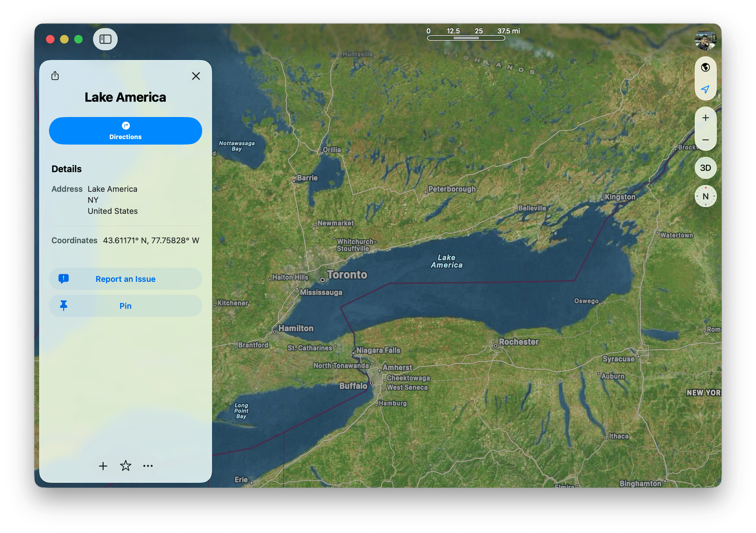Pin Lake America to the sidebar
The height and width of the screenshot is (533, 756).
point(126,306)
